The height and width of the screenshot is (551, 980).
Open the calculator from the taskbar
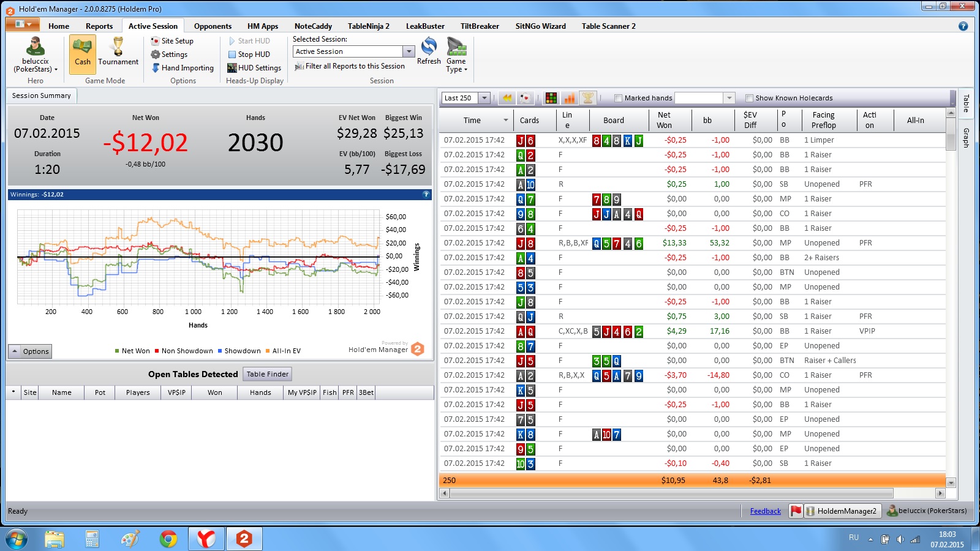92,539
